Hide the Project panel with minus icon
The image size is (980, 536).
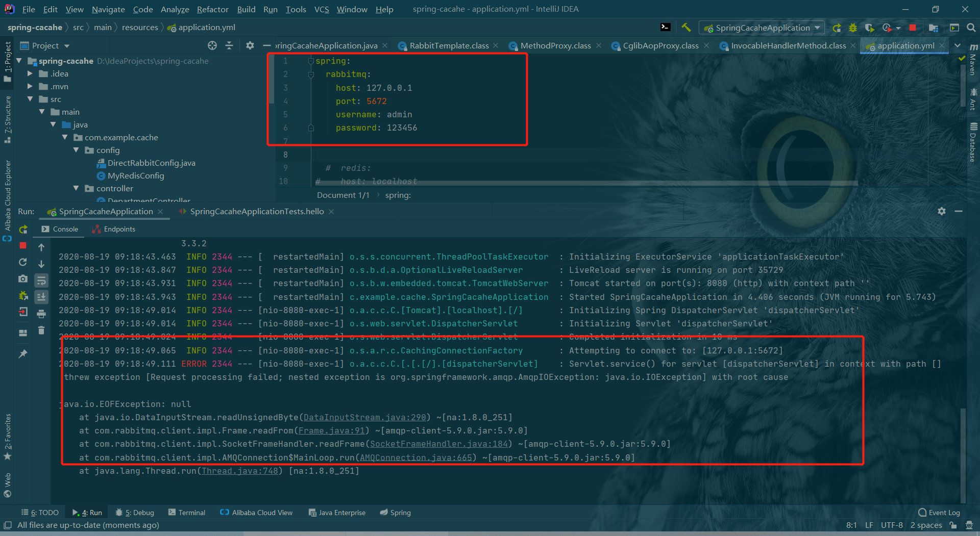(266, 45)
